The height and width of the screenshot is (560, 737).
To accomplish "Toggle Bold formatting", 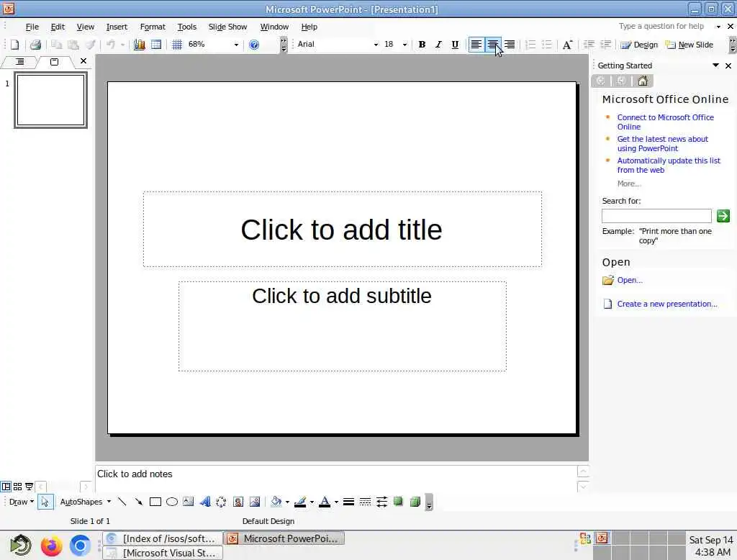I will coord(422,45).
